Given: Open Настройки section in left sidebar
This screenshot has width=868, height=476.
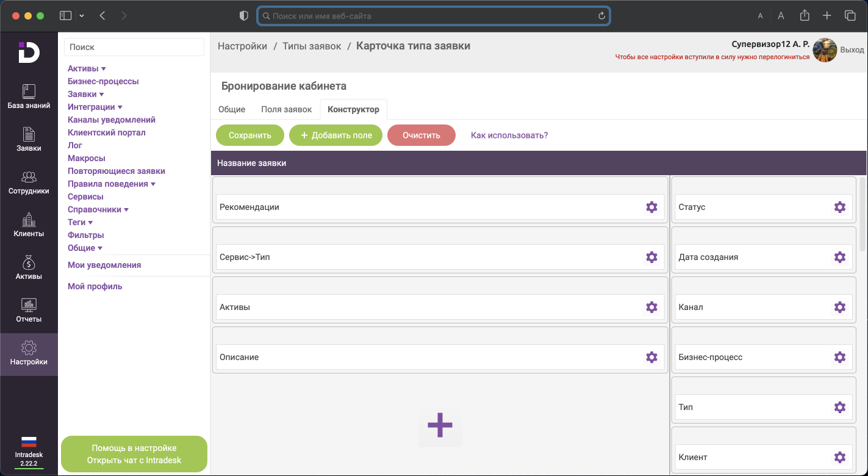Looking at the screenshot, I should point(29,354).
